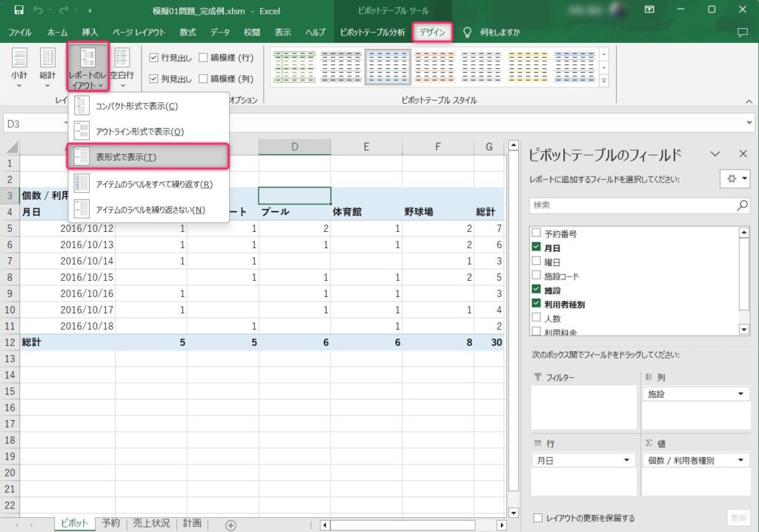Select the orange pivot table style swatch
This screenshot has height=532, width=759.
(434, 67)
